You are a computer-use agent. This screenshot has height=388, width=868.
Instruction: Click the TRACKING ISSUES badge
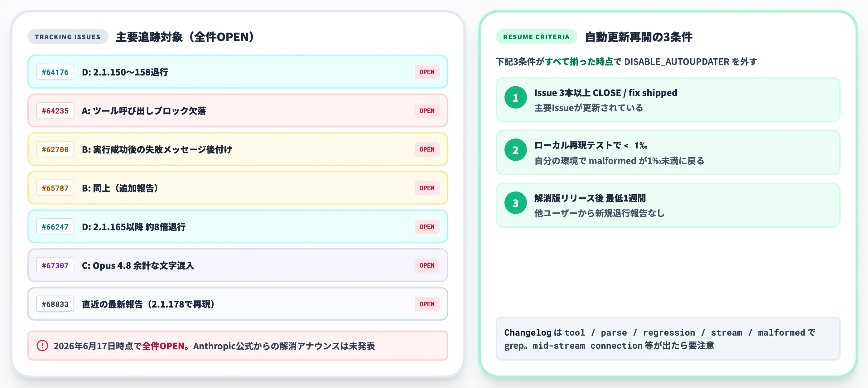click(x=68, y=37)
